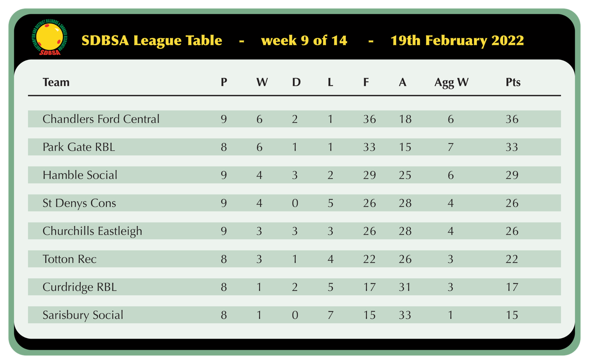The width and height of the screenshot is (589, 364).
Task: Click Sarisbury Social's losses value 7
Action: click(x=330, y=315)
